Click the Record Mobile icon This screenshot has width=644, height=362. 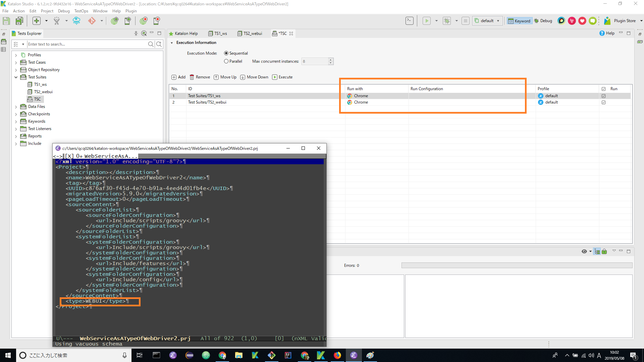click(157, 21)
